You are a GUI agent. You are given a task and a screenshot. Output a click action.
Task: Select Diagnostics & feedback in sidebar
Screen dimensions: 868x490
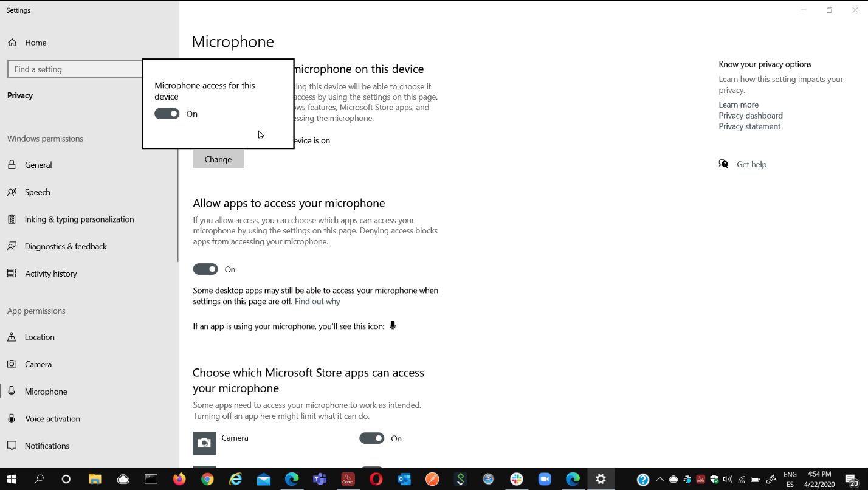tap(66, 247)
